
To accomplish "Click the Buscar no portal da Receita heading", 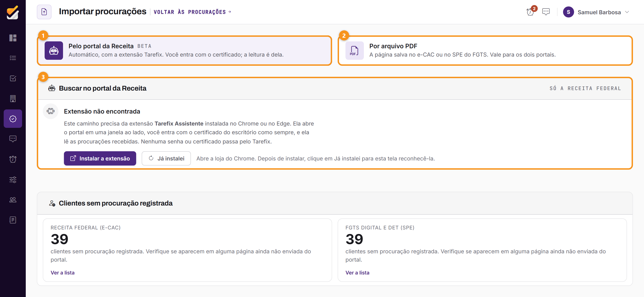I will coord(103,88).
